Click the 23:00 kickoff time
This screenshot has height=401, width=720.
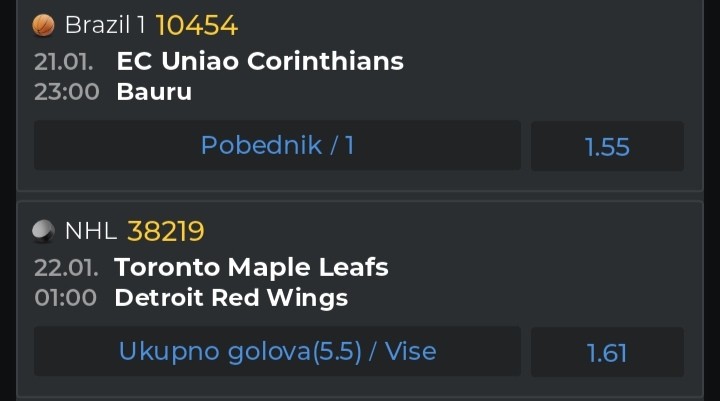(x=67, y=92)
